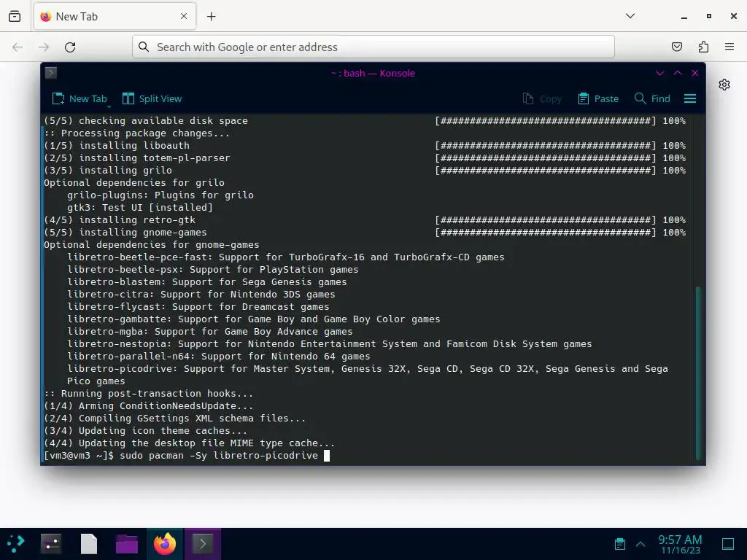747x560 pixels.
Task: Expand Firefox list all tabs chevron
Action: point(630,16)
